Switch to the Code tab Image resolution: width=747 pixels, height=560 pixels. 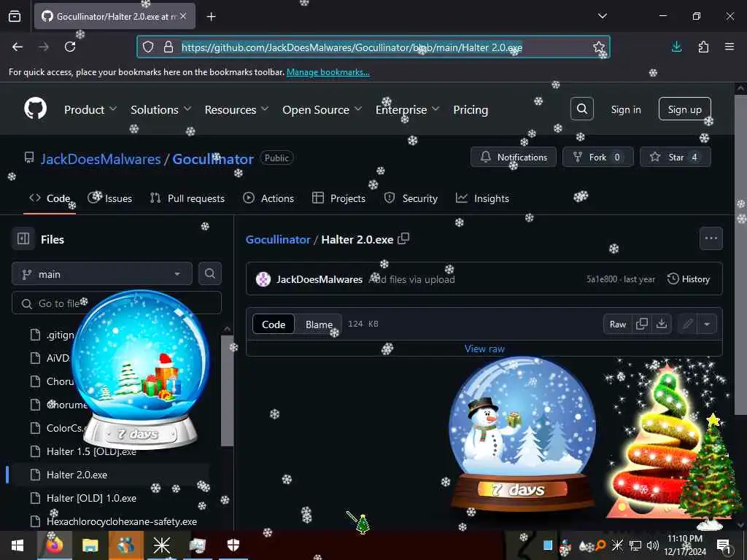50,198
